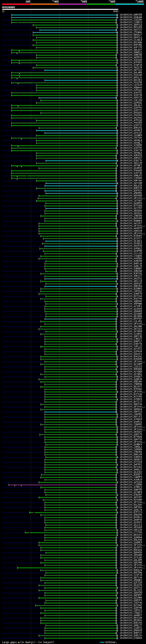Screen dimensions: 146x644
Task: Click the query gap marker on Q8L807 bar
Action: tap(19, 51)
